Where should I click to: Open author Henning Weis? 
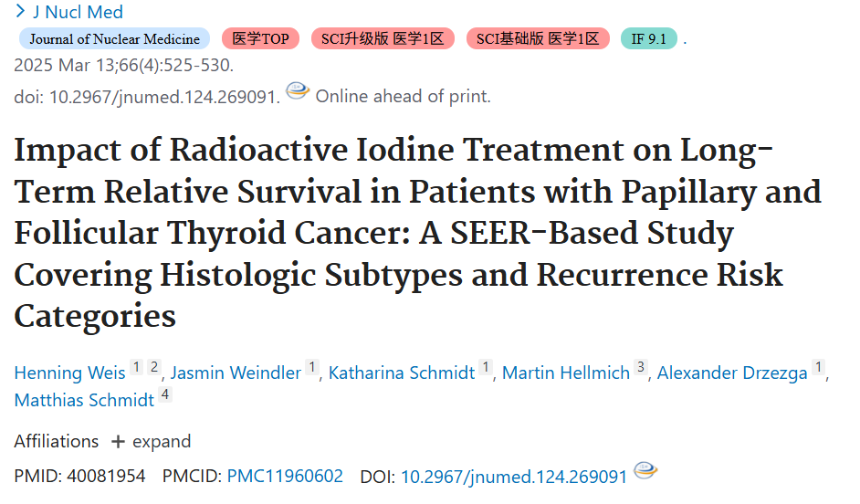tap(69, 373)
